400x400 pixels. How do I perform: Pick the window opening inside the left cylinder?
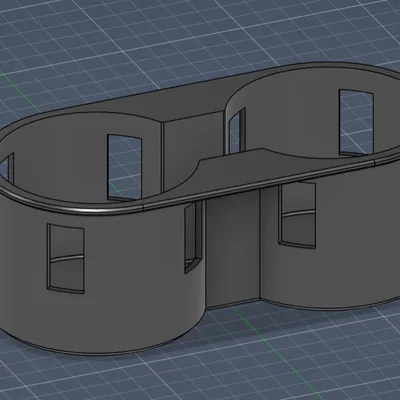tap(125, 168)
